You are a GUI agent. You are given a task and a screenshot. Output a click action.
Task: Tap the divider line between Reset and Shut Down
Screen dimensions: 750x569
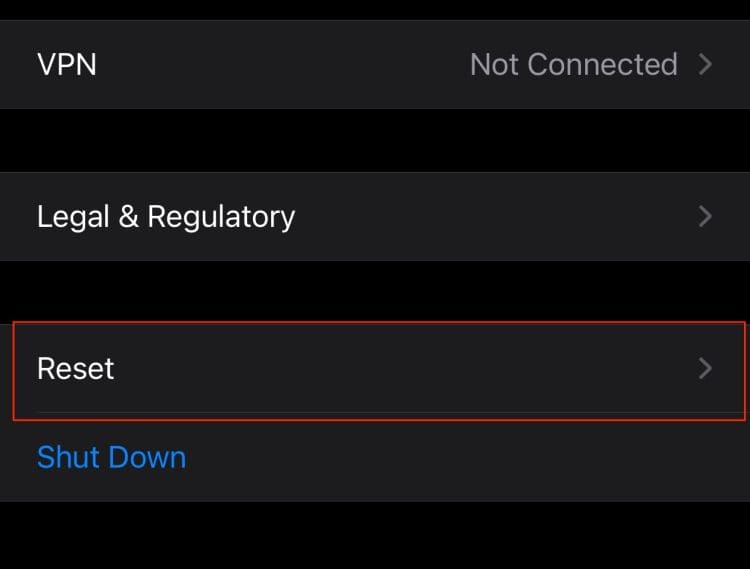tap(393, 413)
